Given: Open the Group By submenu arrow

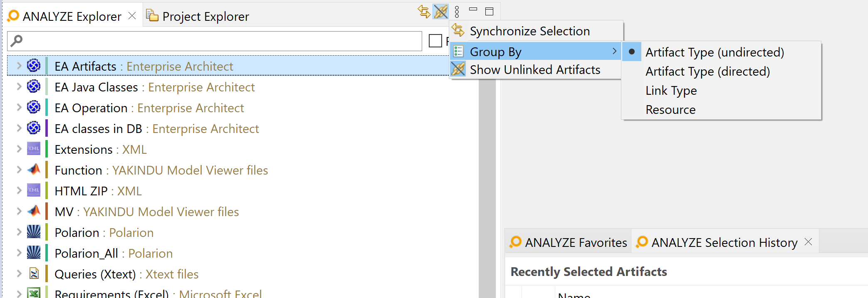Looking at the screenshot, I should point(614,51).
